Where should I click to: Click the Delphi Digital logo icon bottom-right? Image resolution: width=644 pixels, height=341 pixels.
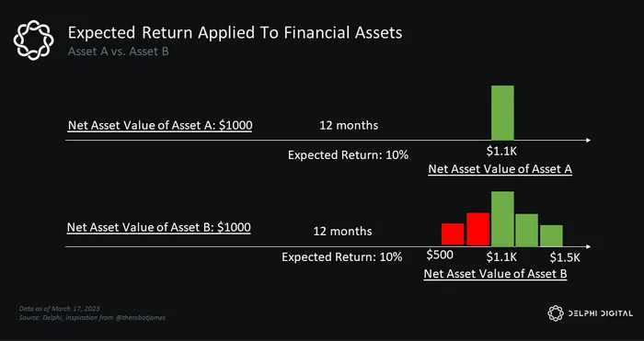click(556, 313)
